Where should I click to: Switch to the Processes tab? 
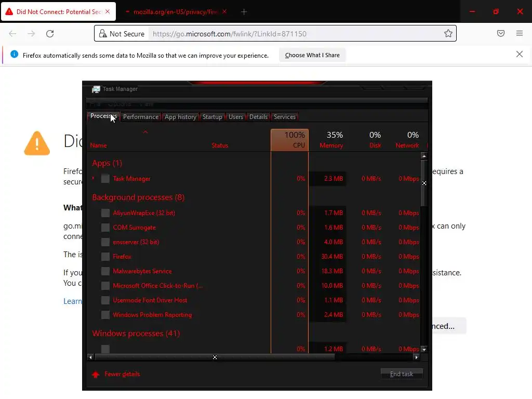point(103,116)
